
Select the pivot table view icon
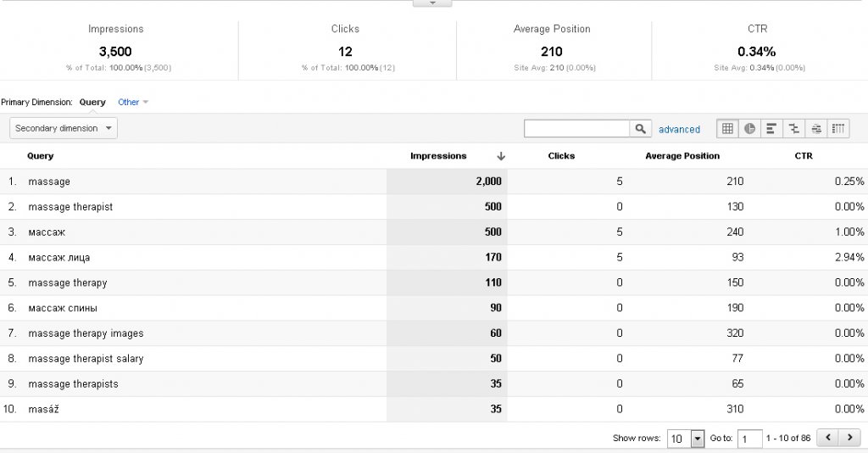click(x=838, y=129)
